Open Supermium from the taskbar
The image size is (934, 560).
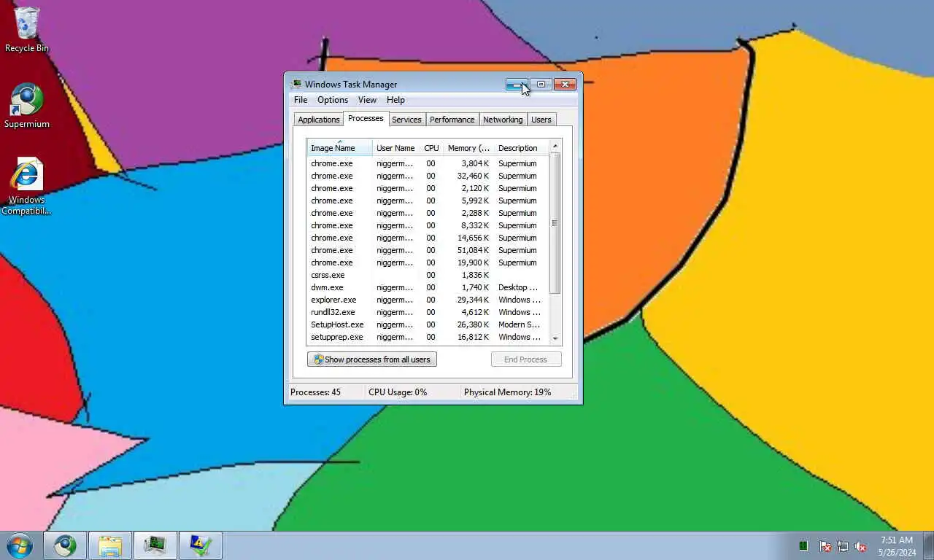65,545
